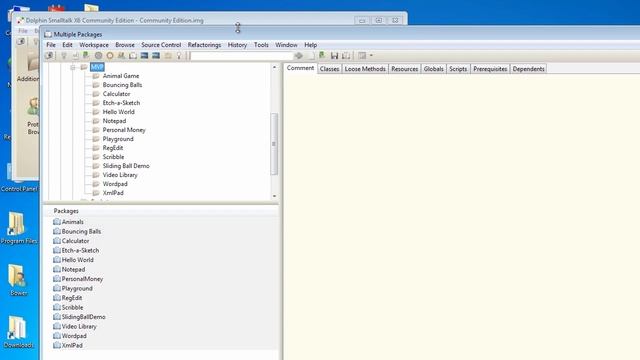Switch to the Loose Methods tab
Image resolution: width=640 pixels, height=360 pixels.
point(365,69)
